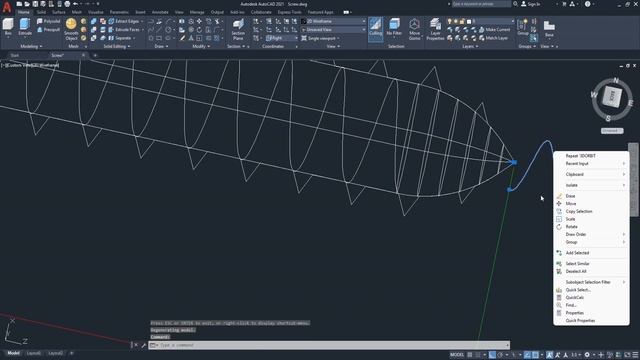Click the Move icon in Modify panel
Image resolution: width=640 pixels, height=360 pixels.
[x=199, y=21]
